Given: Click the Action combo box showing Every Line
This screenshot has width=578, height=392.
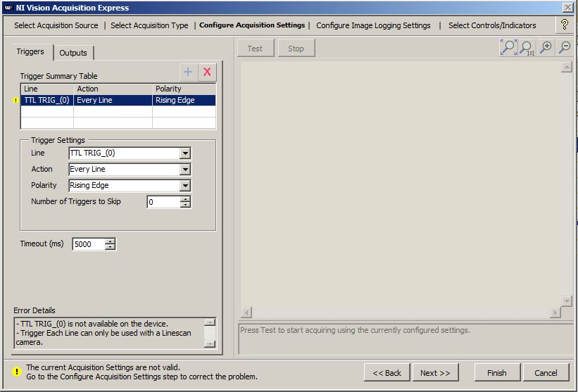Looking at the screenshot, I should (130, 170).
